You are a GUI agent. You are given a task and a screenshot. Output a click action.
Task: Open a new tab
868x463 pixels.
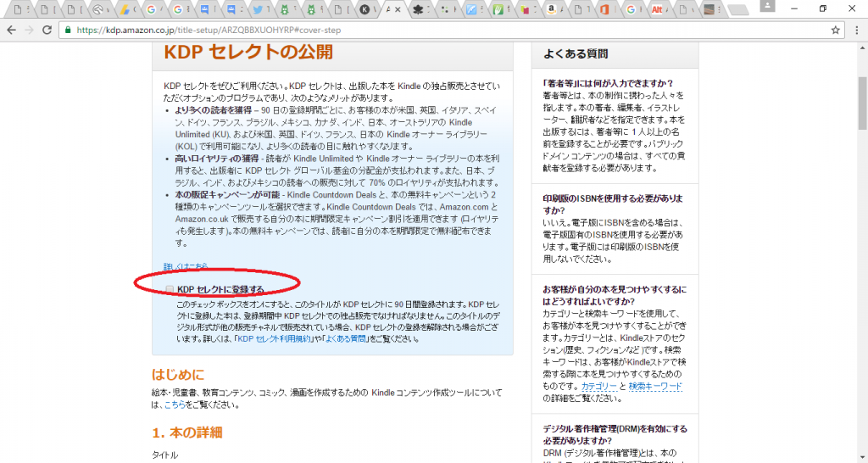coord(737,9)
